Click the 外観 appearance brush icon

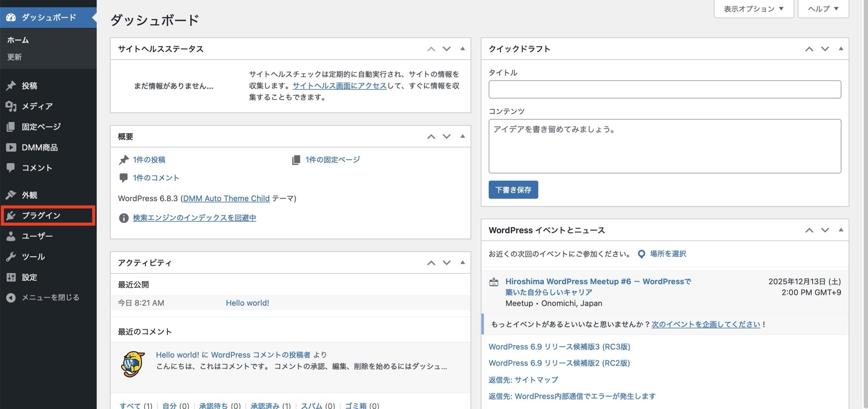[11, 195]
